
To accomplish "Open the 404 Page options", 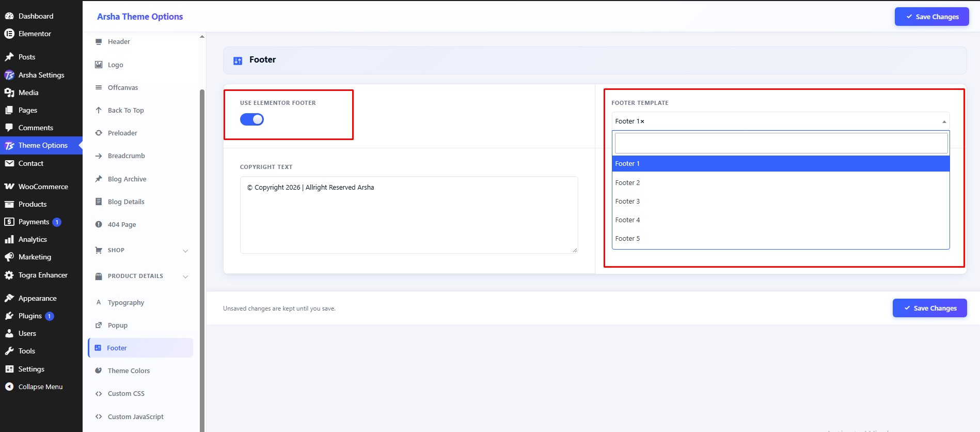I will pyautogui.click(x=140, y=224).
